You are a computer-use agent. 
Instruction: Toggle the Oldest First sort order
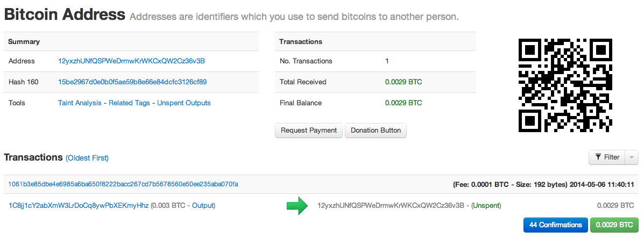(x=87, y=158)
